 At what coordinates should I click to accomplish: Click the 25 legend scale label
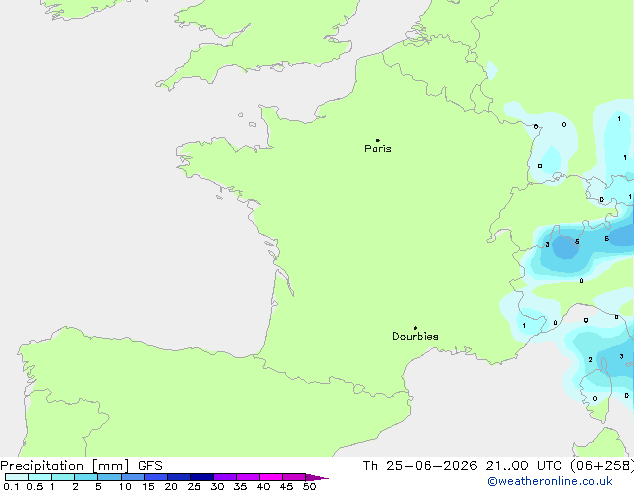pos(194,486)
